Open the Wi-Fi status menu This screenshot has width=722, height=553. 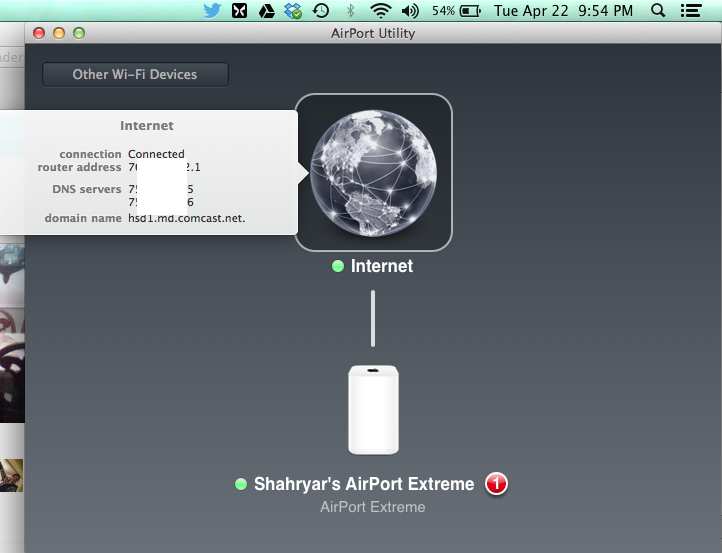[381, 11]
